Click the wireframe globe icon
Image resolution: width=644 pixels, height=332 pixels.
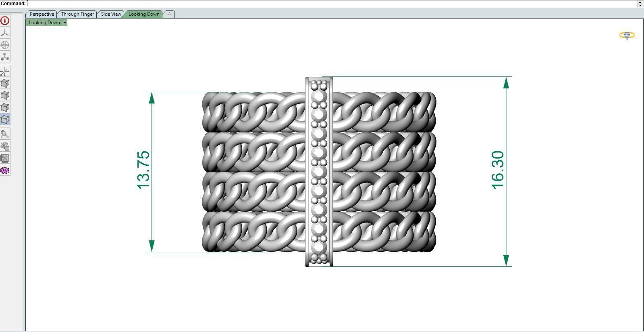click(x=5, y=45)
